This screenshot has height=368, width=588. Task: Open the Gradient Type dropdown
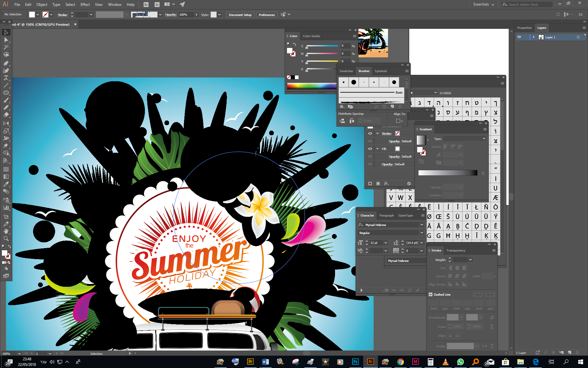point(465,139)
